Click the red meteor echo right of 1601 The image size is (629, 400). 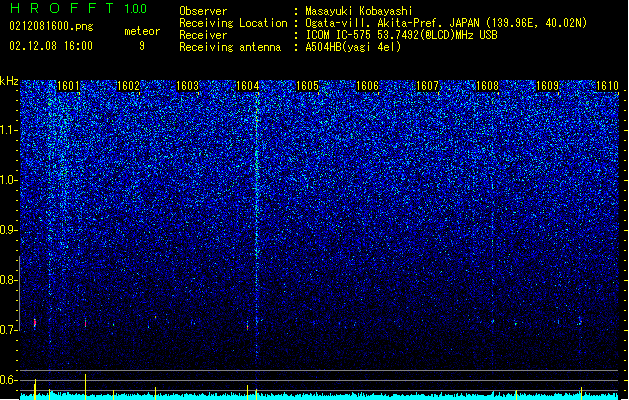point(85,323)
